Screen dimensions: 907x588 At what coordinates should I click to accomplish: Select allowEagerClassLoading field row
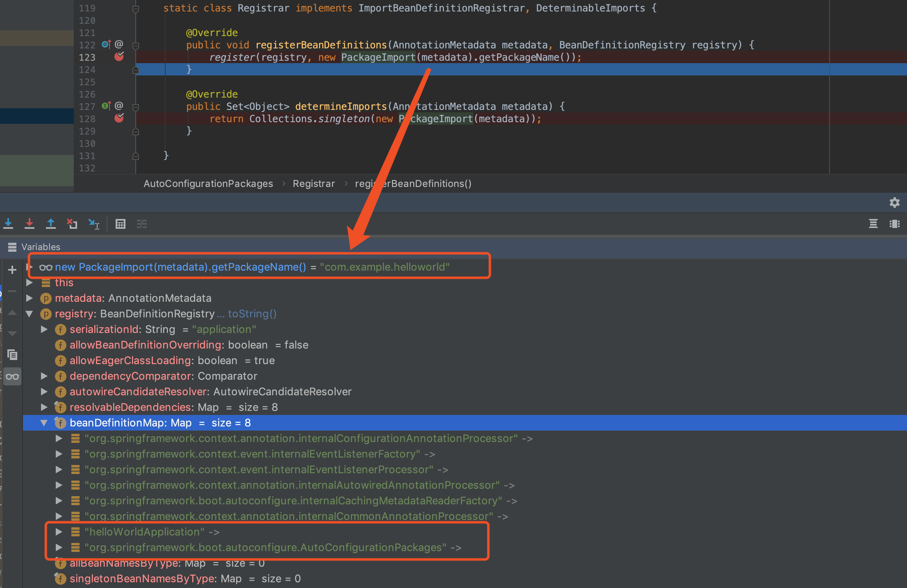pos(465,360)
